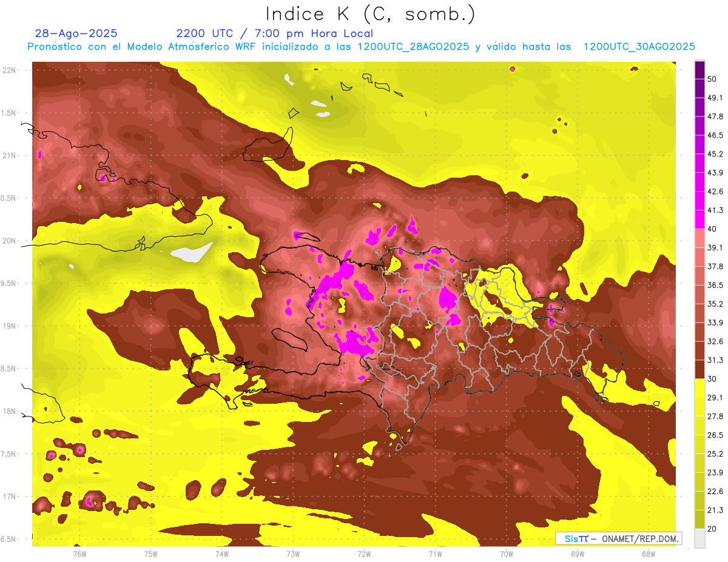Pick the bright yellow legend band between 29.1 and 30
This screenshot has width=728, height=562.
tap(699, 388)
